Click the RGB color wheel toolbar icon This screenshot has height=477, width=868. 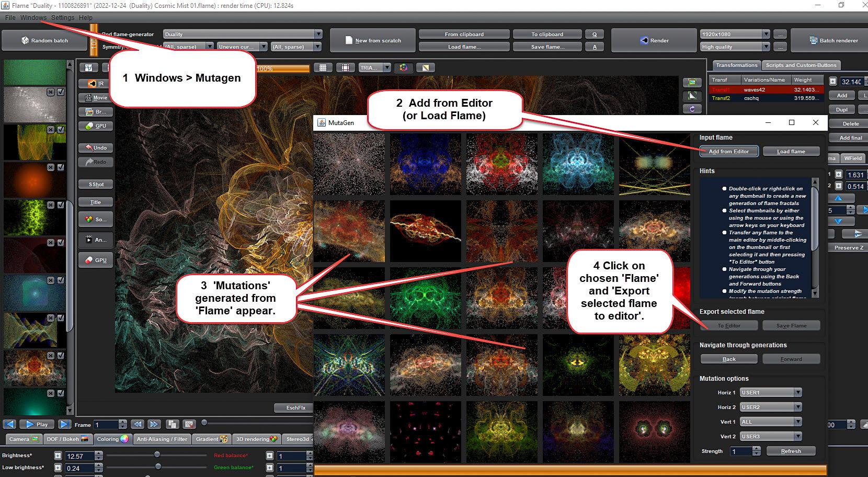click(404, 68)
